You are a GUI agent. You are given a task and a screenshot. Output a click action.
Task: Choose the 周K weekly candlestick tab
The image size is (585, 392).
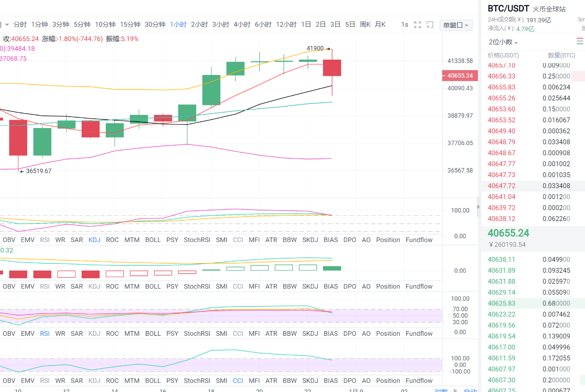365,25
